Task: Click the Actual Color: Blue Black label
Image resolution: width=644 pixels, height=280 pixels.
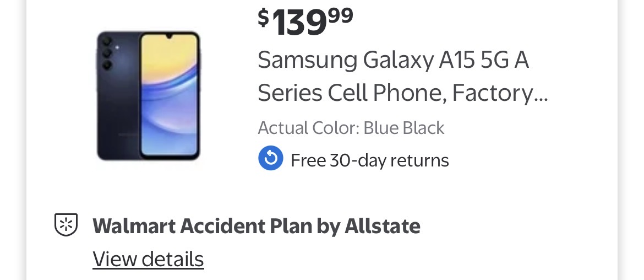Action: pyautogui.click(x=351, y=128)
